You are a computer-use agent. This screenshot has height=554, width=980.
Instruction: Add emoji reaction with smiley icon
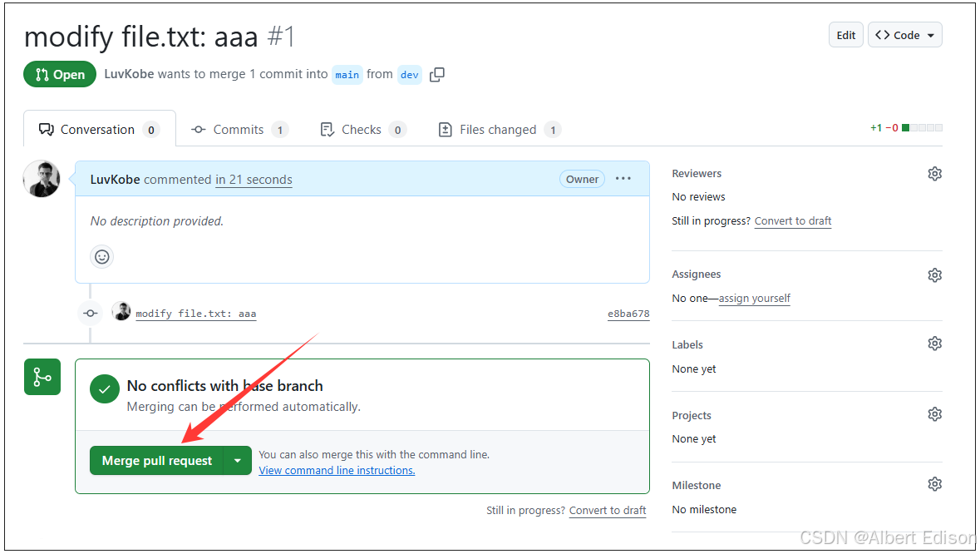tap(102, 256)
